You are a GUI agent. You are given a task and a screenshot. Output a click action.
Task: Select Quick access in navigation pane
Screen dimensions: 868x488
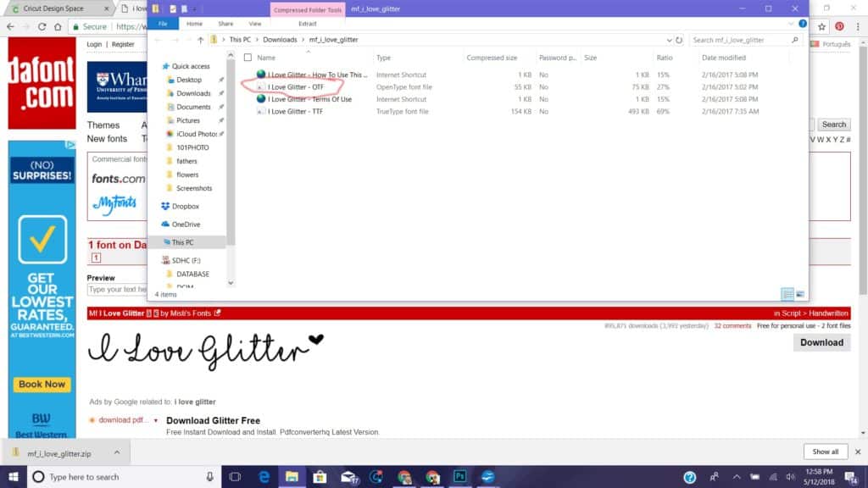pos(191,66)
